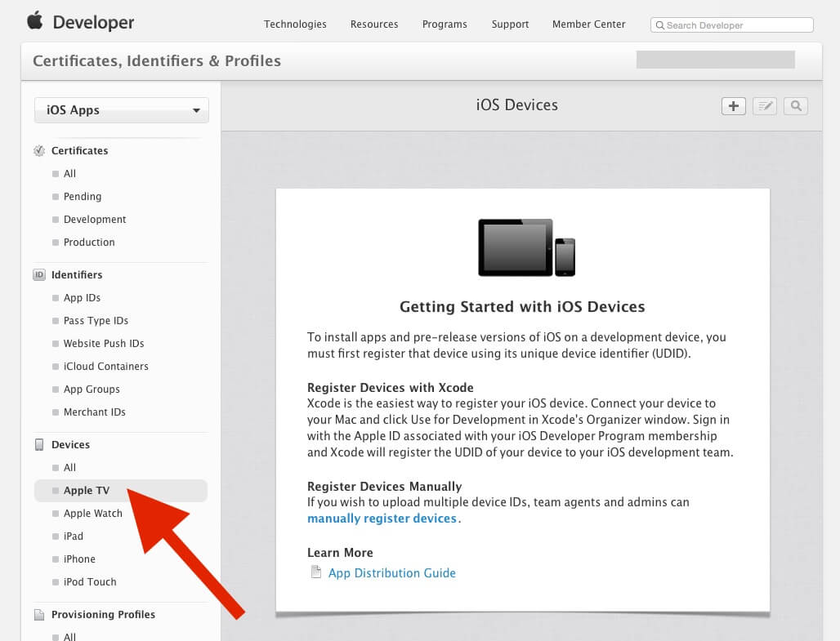This screenshot has height=641, width=840.
Task: Click the Register Devices Manually heading
Action: [385, 486]
